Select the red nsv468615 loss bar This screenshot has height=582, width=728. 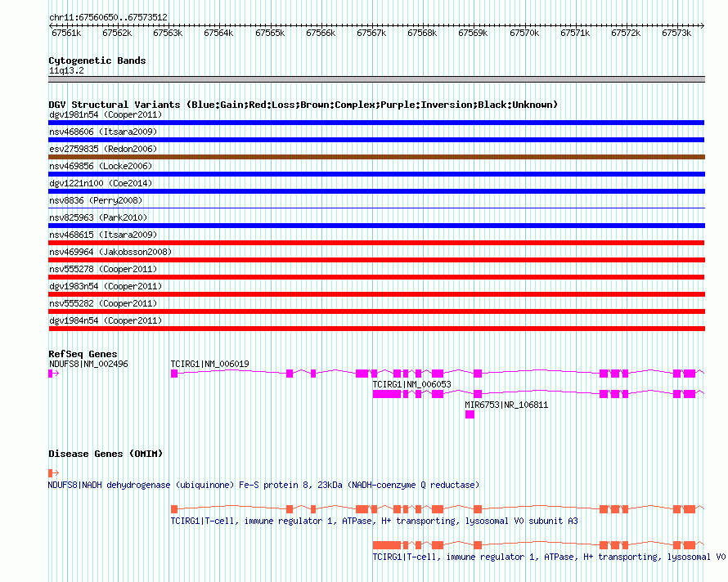[x=376, y=243]
